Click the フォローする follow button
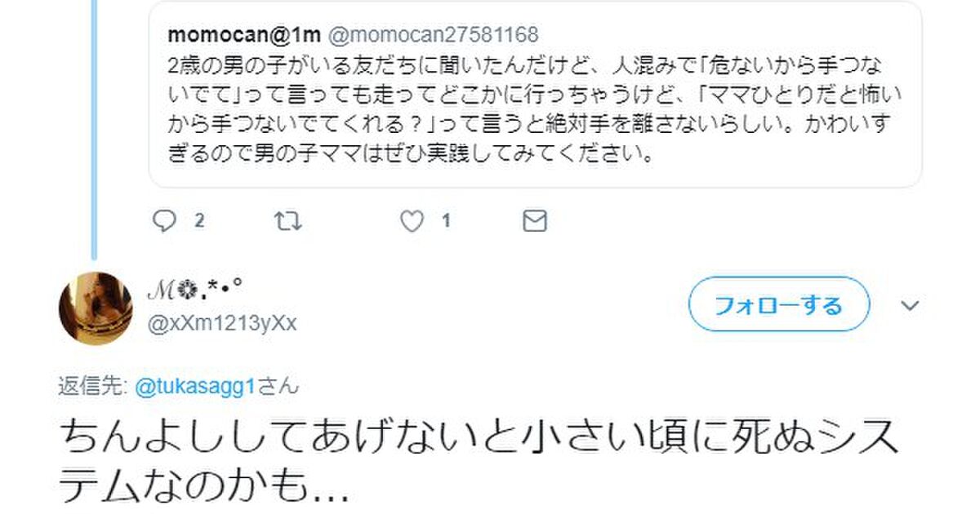Viewport: 980px width, 514px height. [x=777, y=306]
